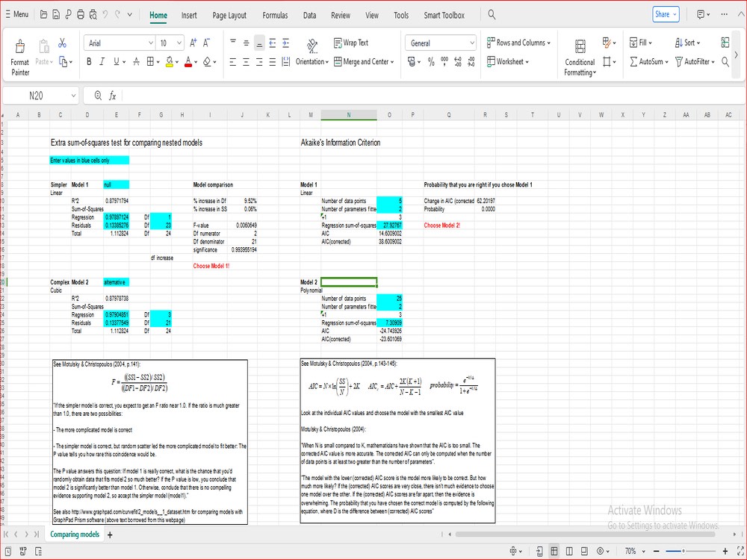Click Increase Indent icon
This screenshot has width=747, height=560.
coord(286,43)
